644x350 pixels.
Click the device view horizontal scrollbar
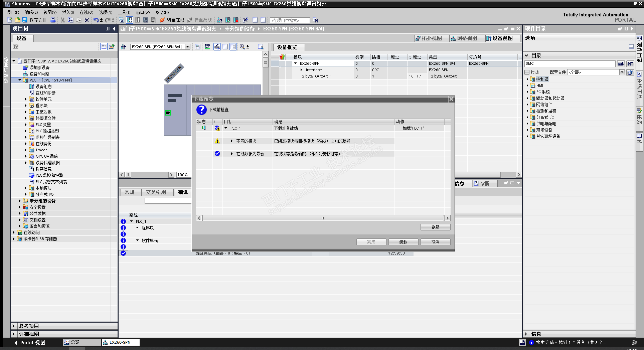[x=147, y=175]
